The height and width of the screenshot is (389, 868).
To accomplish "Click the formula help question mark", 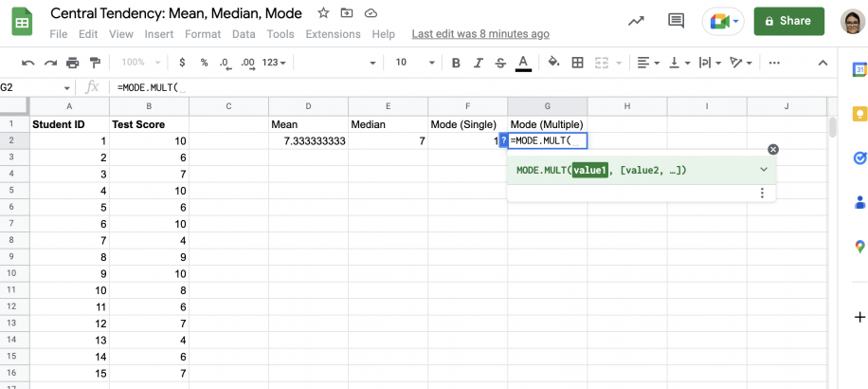I will [x=503, y=140].
